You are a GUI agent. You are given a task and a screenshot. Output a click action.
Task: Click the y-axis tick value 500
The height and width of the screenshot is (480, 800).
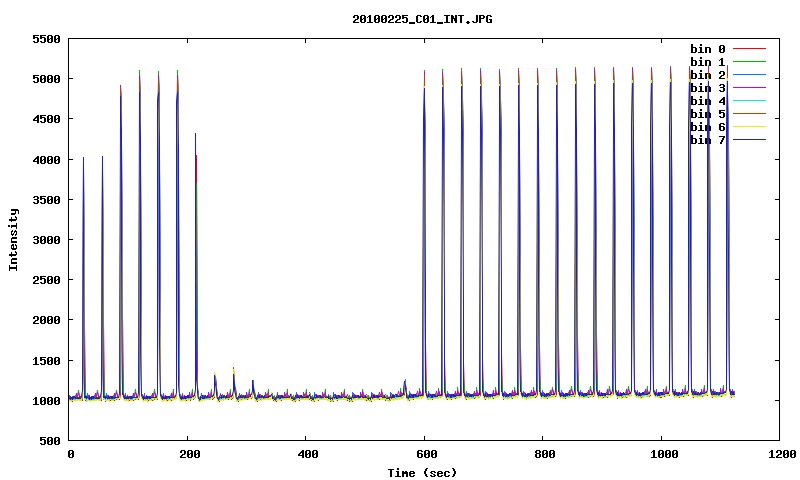(49, 441)
